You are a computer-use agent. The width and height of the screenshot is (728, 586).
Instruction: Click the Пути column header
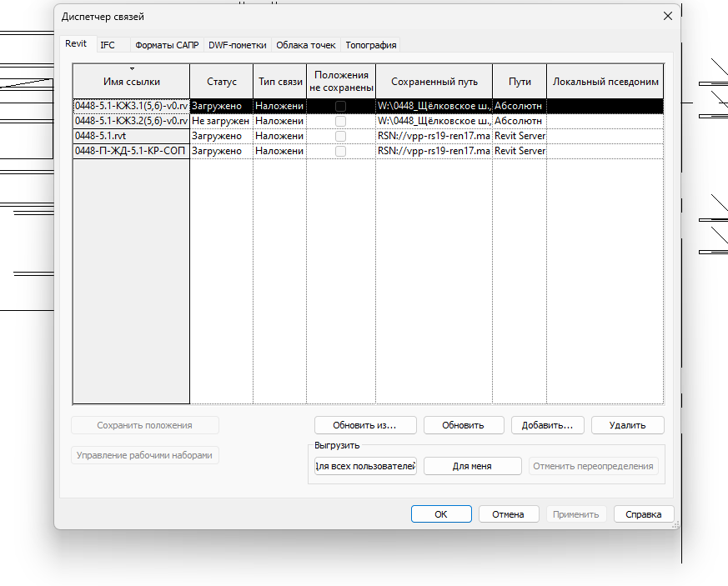520,81
